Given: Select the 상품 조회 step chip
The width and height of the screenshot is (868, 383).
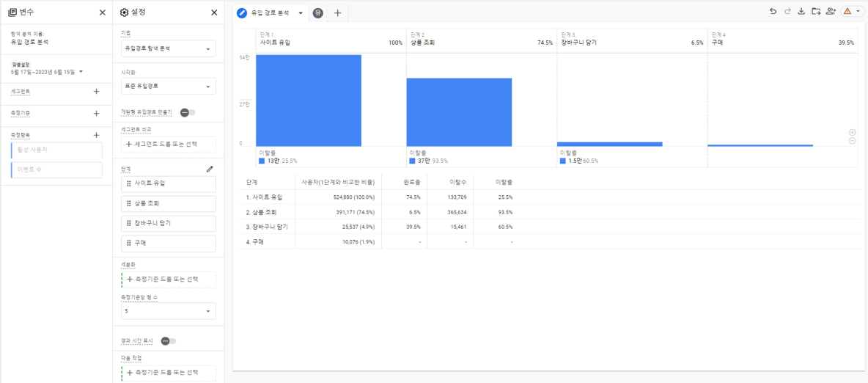Looking at the screenshot, I should pos(169,203).
